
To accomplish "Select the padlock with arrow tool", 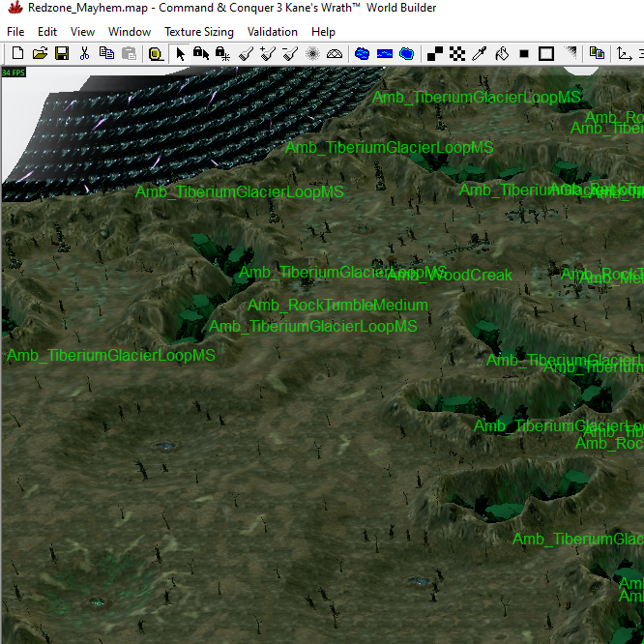I will pyautogui.click(x=201, y=54).
